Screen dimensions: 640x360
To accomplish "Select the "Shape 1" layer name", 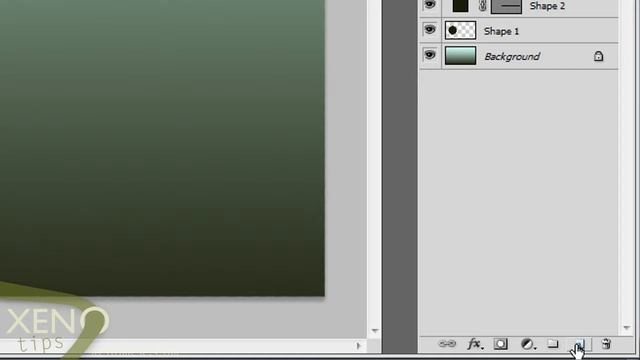I will pos(501,31).
